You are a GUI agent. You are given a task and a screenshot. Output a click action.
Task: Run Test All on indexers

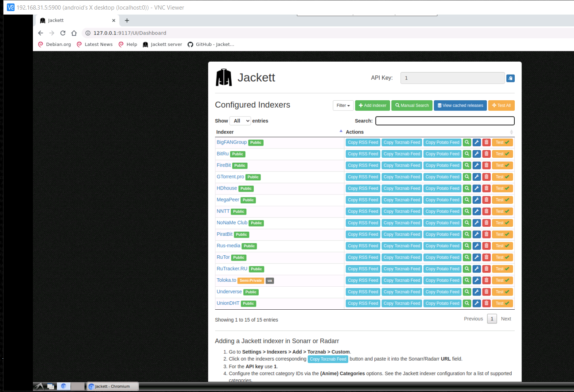click(501, 105)
